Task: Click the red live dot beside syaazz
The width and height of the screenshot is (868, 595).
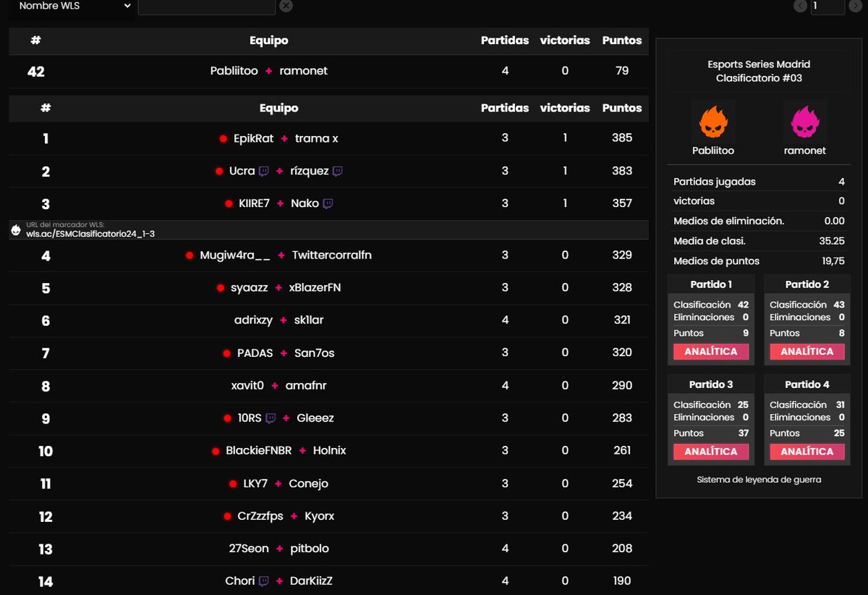Action: point(221,288)
